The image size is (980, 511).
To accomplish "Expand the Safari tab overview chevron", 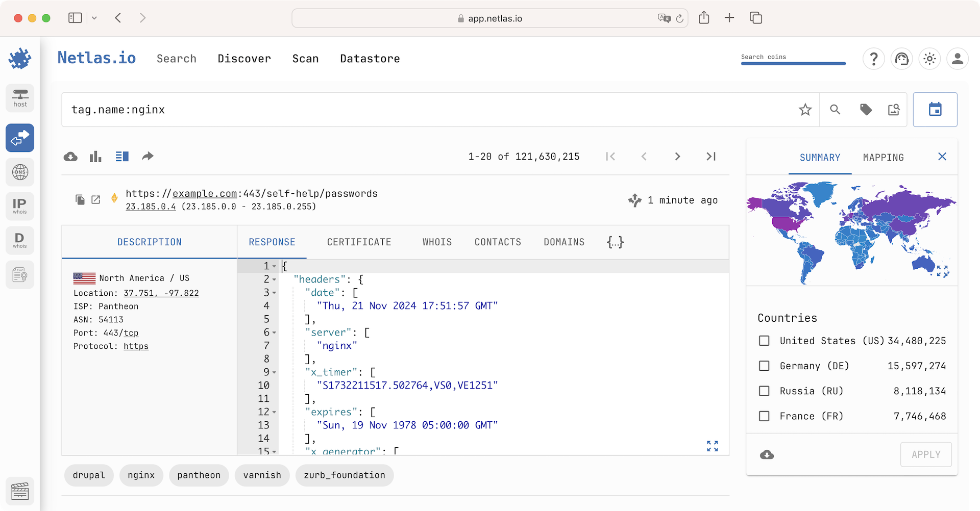I will 94,17.
